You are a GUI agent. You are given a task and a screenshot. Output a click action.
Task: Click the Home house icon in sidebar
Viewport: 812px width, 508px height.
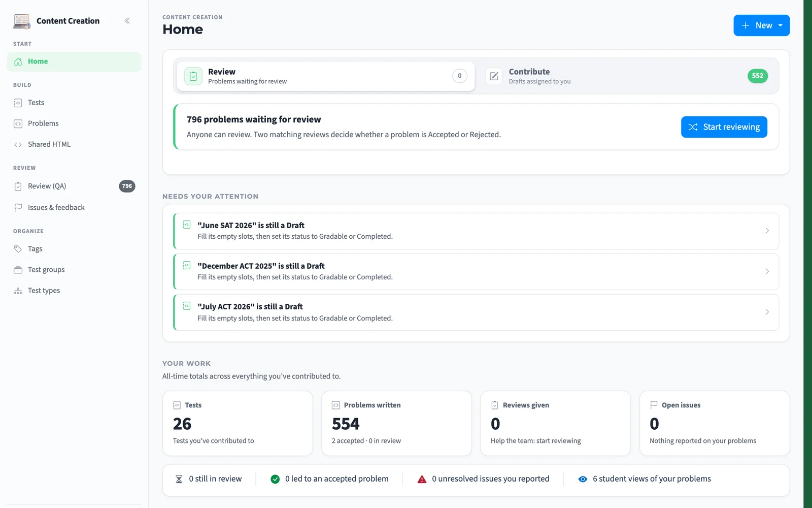(x=18, y=61)
